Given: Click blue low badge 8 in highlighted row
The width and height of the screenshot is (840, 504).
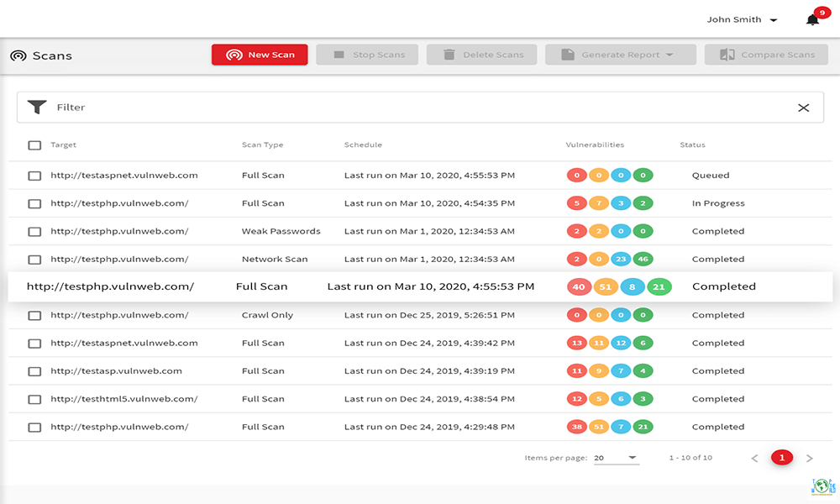Looking at the screenshot, I should [x=633, y=286].
